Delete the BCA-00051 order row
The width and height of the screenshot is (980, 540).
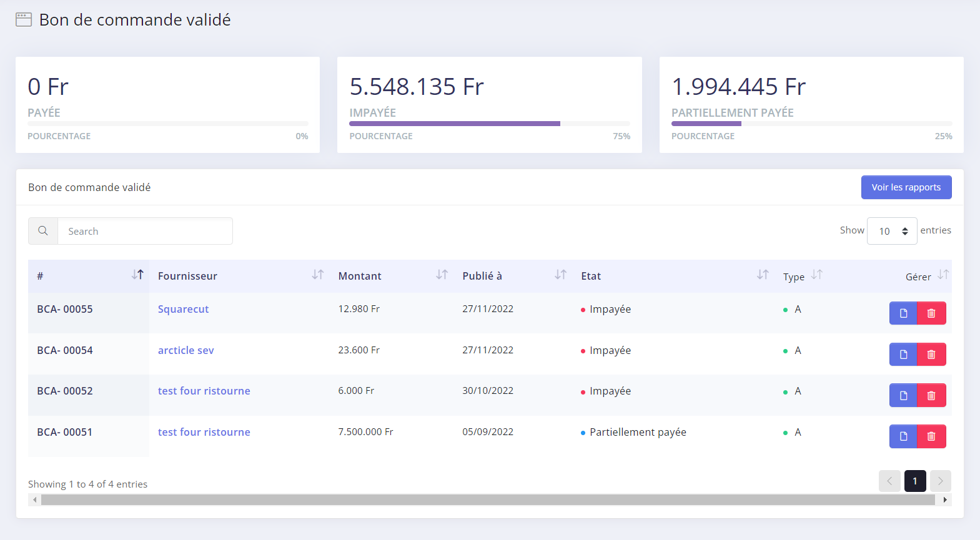931,436
